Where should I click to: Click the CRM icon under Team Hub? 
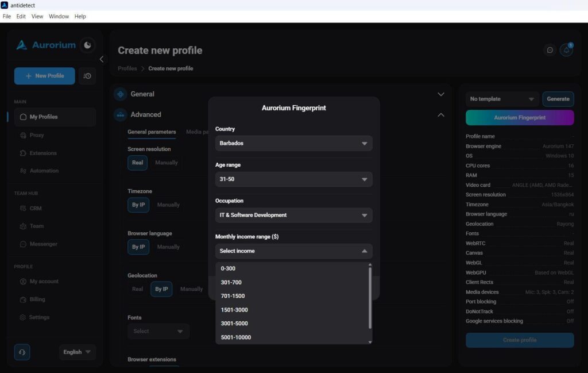(x=23, y=208)
